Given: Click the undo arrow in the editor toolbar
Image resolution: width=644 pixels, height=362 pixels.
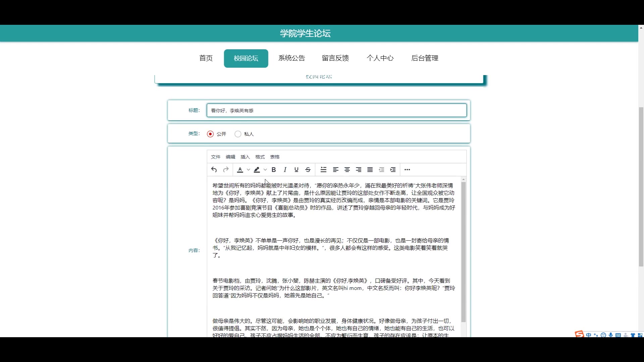Looking at the screenshot, I should (214, 170).
